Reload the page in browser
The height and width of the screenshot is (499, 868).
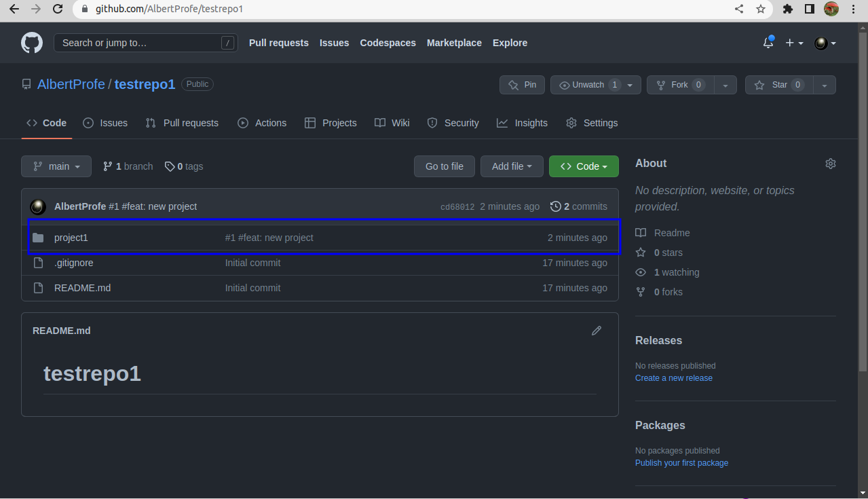point(58,9)
